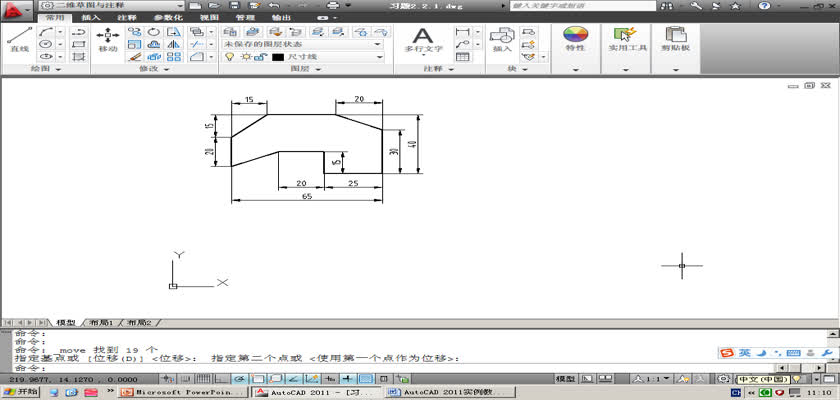
Task: Toggle Snap mode in status bar
Action: click(x=185, y=379)
